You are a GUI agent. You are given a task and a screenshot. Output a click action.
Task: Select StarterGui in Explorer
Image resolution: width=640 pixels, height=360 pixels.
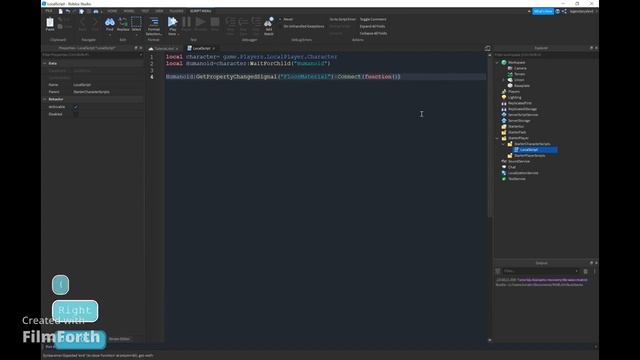coord(513,127)
